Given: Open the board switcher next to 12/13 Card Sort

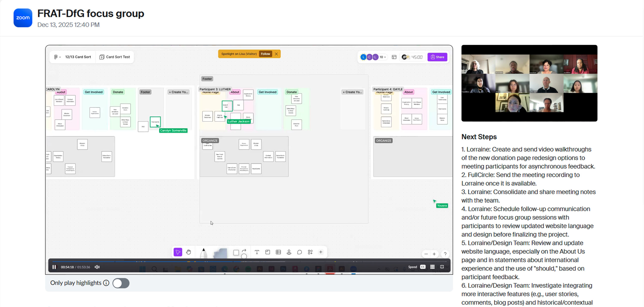Looking at the screenshot, I should click(57, 57).
